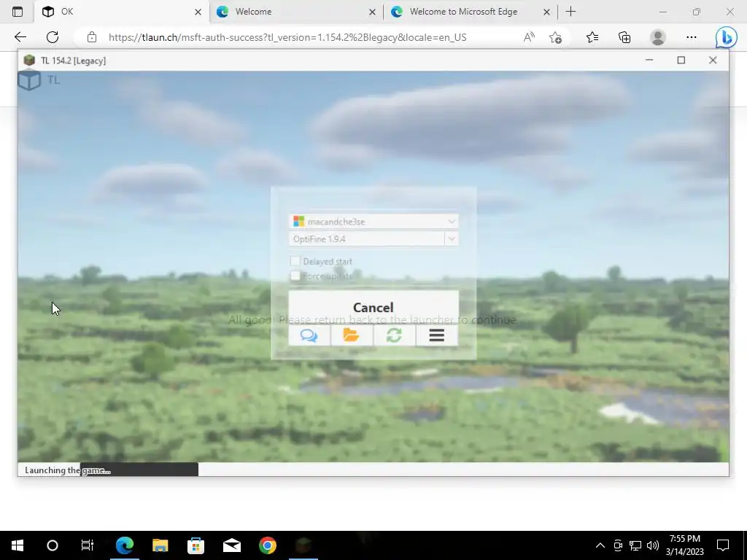Open Google Chrome from taskbar

click(267, 545)
